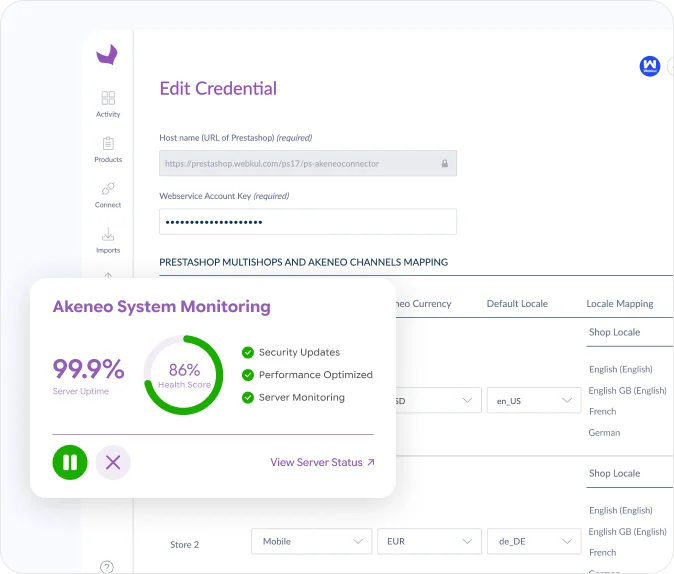Open the Imports sidebar section
The image size is (674, 574).
tap(108, 240)
